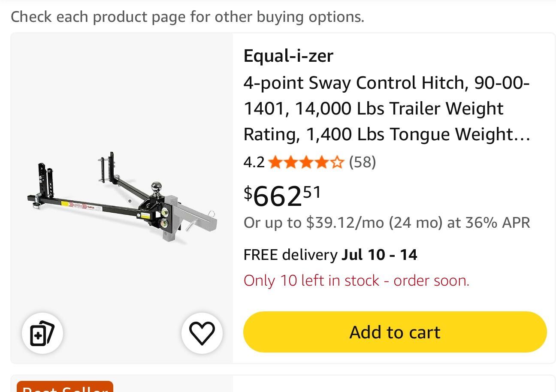The width and height of the screenshot is (556, 392).
Task: Click the other buying options notice text
Action: (x=187, y=17)
